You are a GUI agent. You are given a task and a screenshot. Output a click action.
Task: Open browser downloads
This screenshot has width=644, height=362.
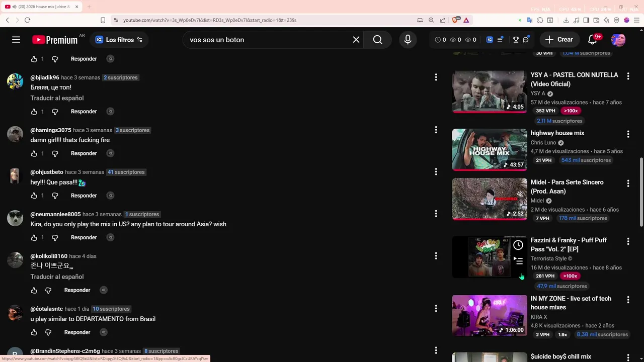[566, 20]
